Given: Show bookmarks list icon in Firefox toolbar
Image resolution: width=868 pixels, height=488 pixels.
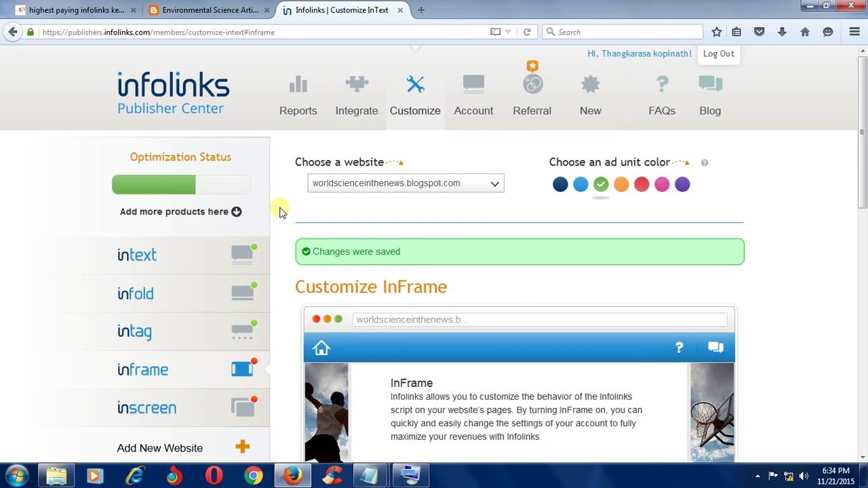Looking at the screenshot, I should pos(736,32).
